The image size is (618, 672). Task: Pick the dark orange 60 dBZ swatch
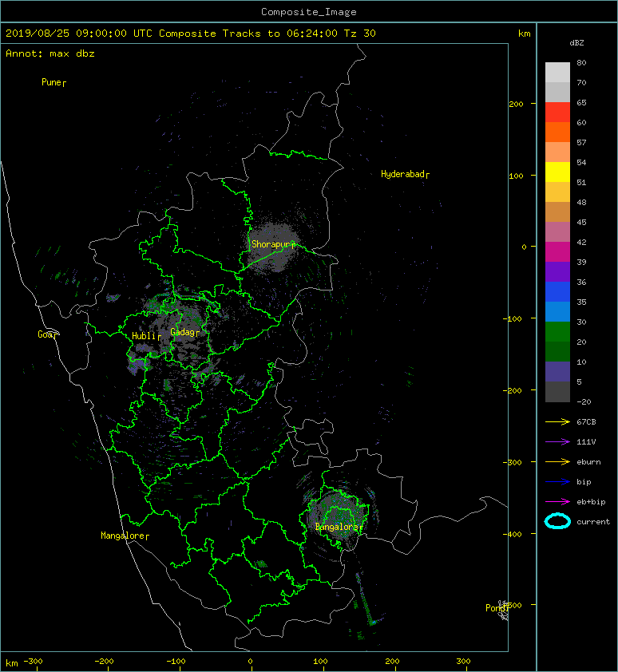point(557,132)
